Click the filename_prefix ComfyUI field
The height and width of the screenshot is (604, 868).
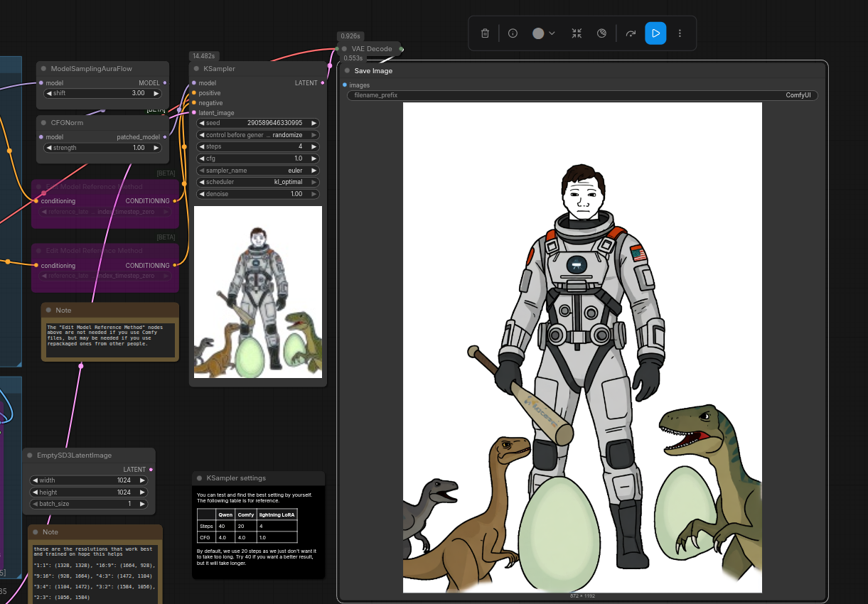(x=582, y=95)
